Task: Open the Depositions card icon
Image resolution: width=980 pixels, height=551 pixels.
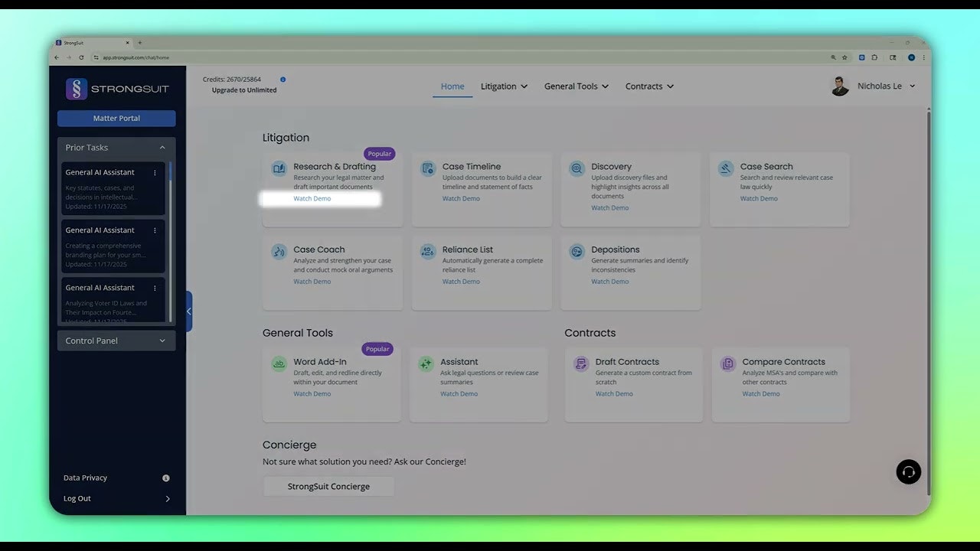Action: pyautogui.click(x=577, y=252)
